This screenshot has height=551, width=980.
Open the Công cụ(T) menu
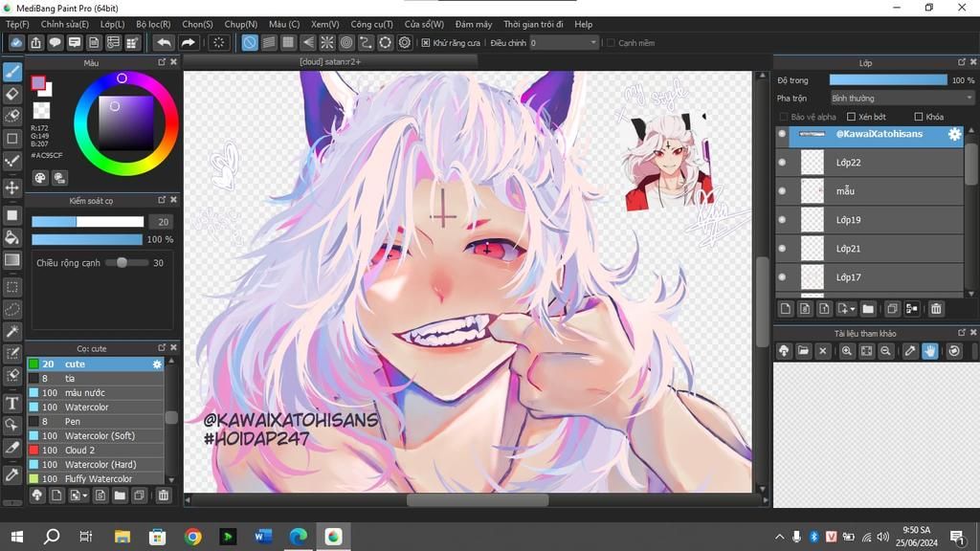371,24
